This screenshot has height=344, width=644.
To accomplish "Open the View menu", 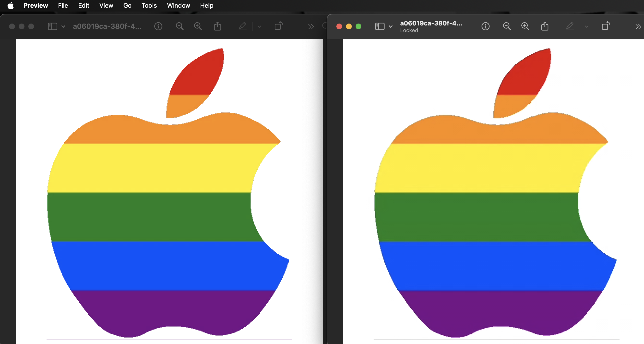I will (x=106, y=6).
